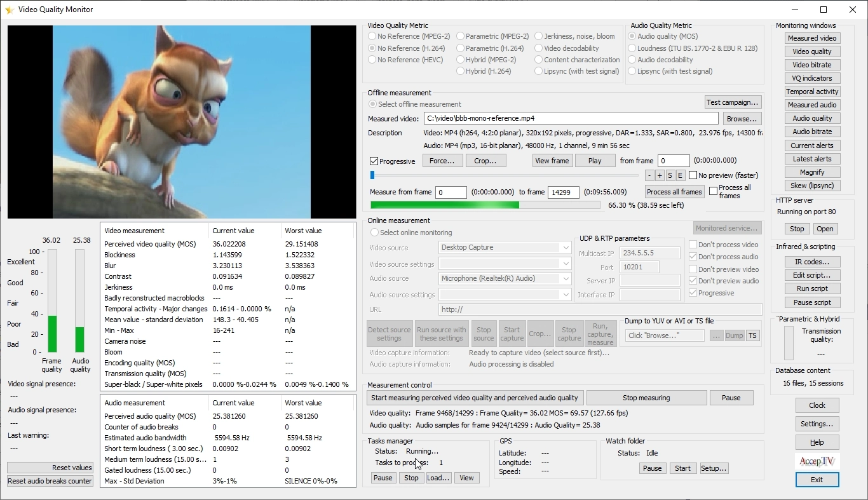This screenshot has height=500, width=868.
Task: Open the Measured video monitoring window
Action: [x=812, y=38]
